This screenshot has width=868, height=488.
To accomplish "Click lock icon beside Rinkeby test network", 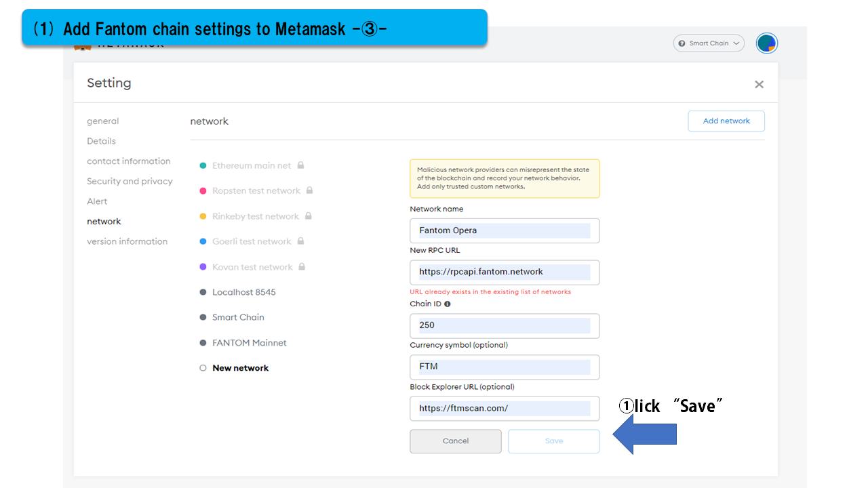I will [308, 216].
